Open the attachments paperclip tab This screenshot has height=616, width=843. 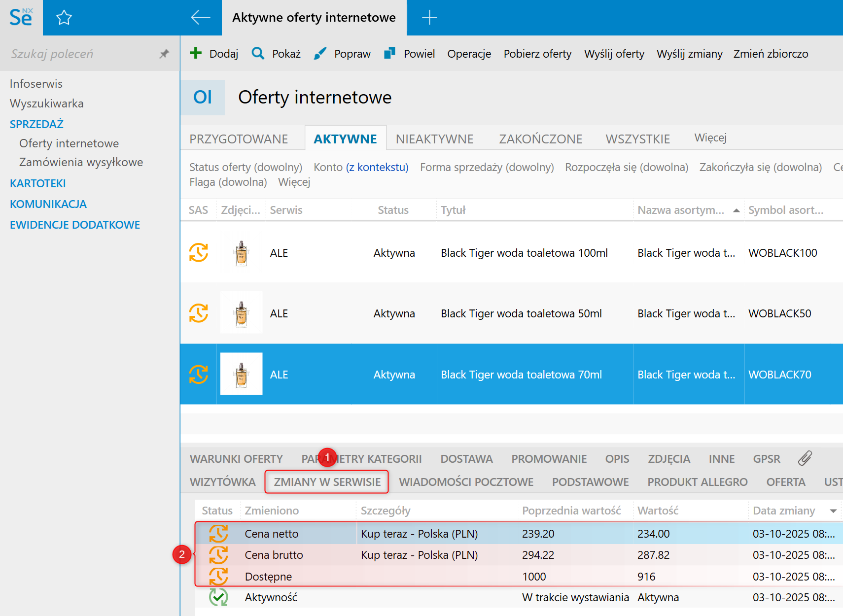[x=805, y=458]
